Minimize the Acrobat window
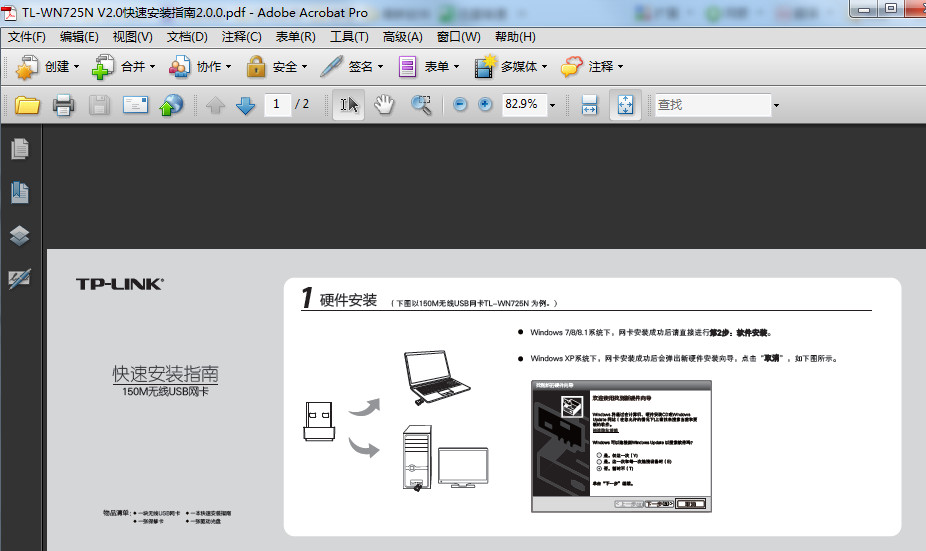This screenshot has width=926, height=551. pyautogui.click(x=865, y=9)
